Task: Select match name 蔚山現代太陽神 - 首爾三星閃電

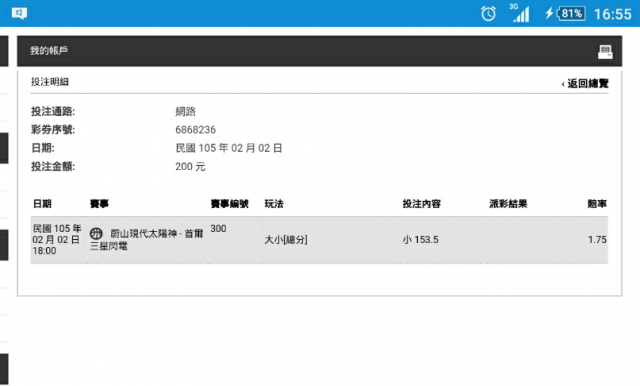Action: 147,240
